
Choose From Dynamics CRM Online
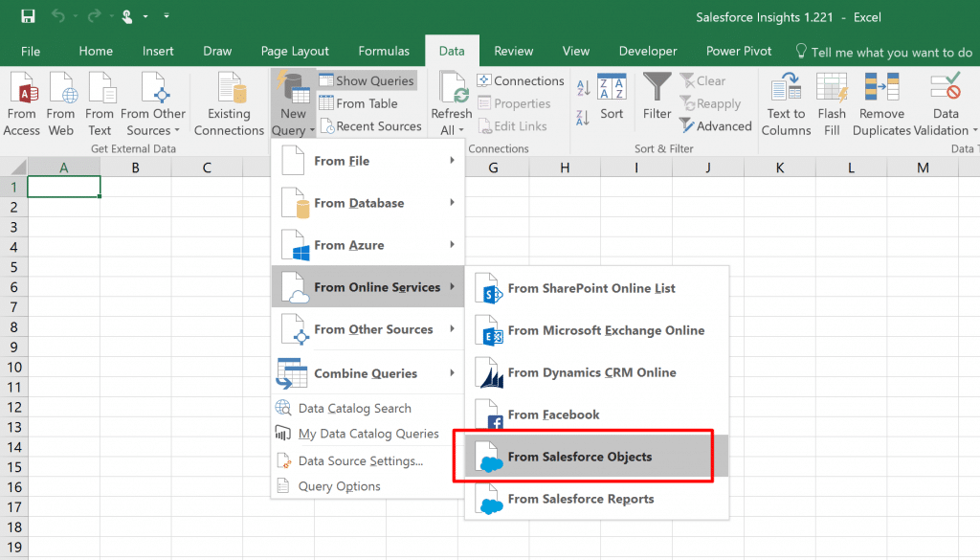[x=597, y=372]
